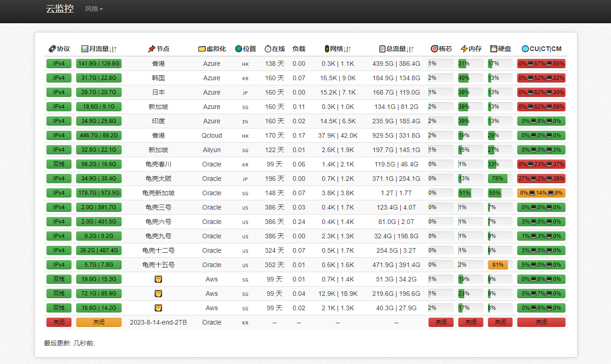611x364 pixels.
Task: Open the 云监控 home link
Action: coord(60,9)
